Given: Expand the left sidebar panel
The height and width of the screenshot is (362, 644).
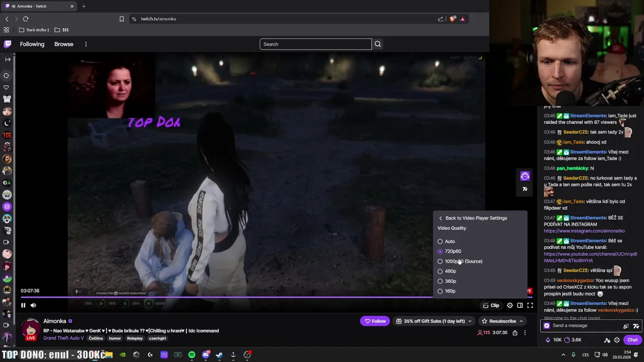Looking at the screenshot, I should pyautogui.click(x=8, y=59).
